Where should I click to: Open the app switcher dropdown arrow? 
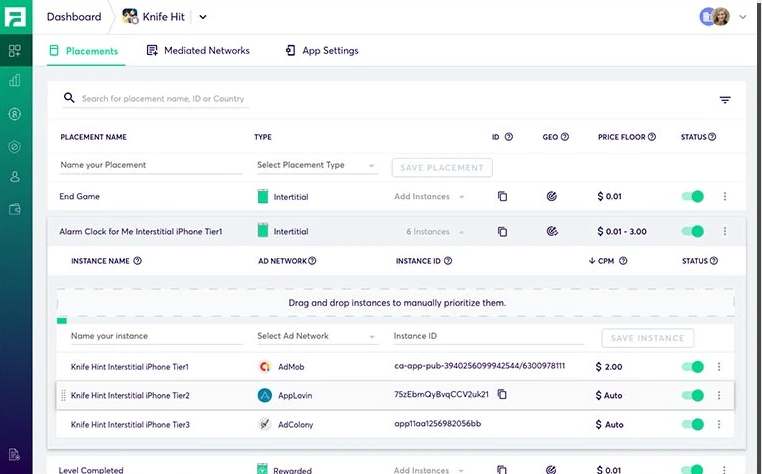coord(203,17)
